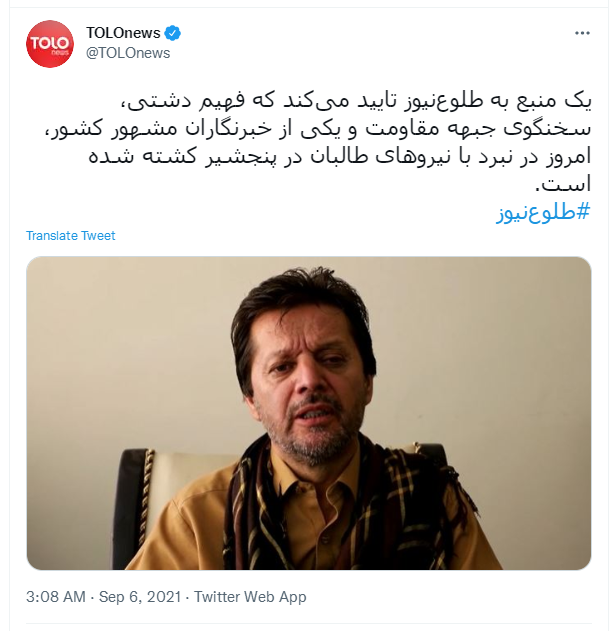Open the three-dot more options menu

pyautogui.click(x=582, y=33)
